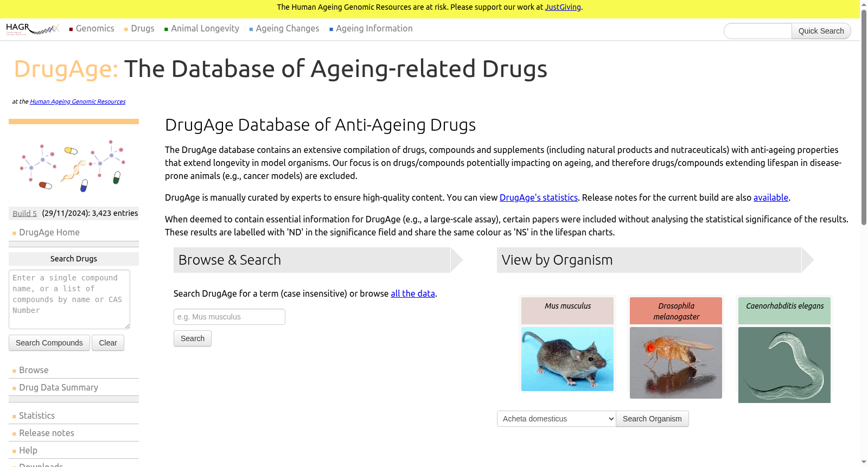Open the Ageing Changes menu
868x467 pixels.
point(288,29)
